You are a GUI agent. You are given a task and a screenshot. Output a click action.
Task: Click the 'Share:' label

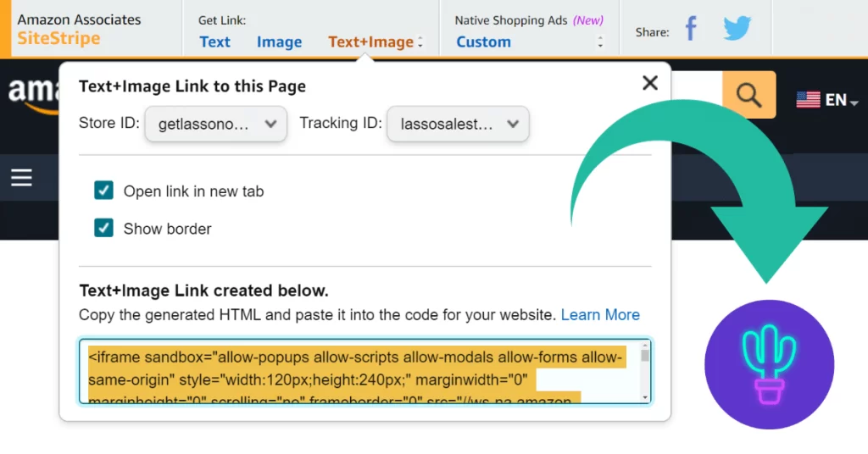[652, 33]
